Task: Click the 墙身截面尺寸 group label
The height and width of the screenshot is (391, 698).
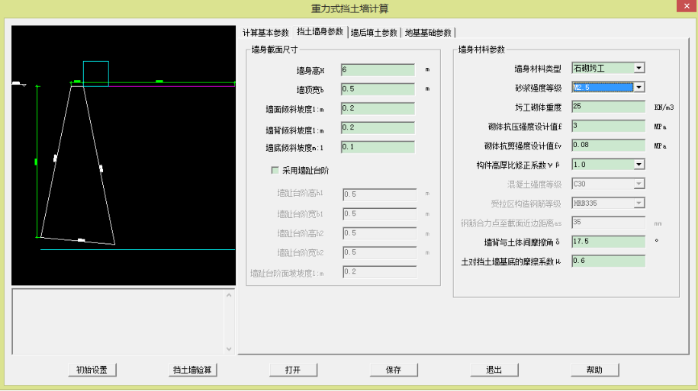Action: tap(274, 49)
